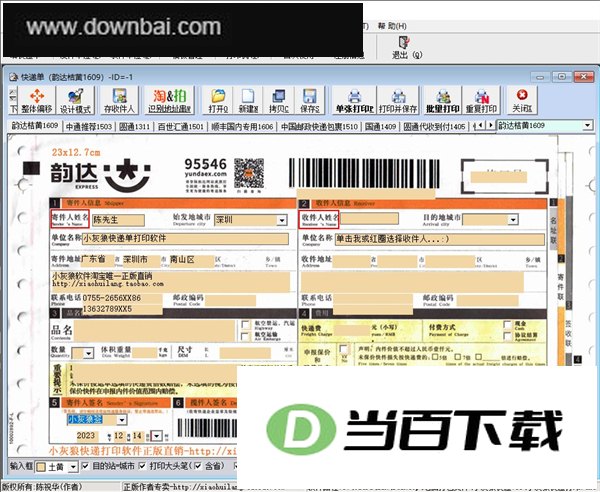Open the date picker dropdown after day 14
The image size is (600, 492).
tap(157, 436)
